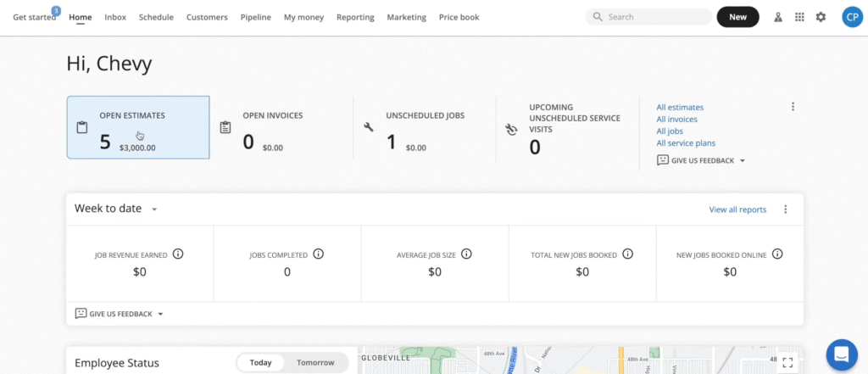This screenshot has height=374, width=868.
Task: Open the All invoices link
Action: pyautogui.click(x=676, y=119)
